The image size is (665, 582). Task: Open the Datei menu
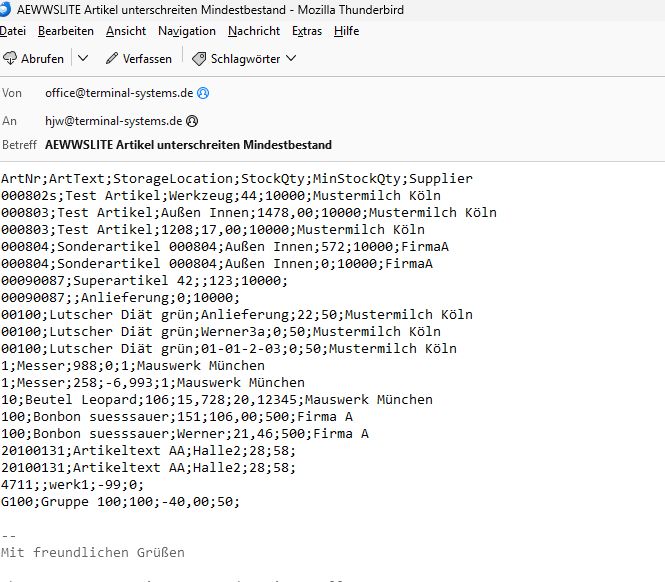14,31
